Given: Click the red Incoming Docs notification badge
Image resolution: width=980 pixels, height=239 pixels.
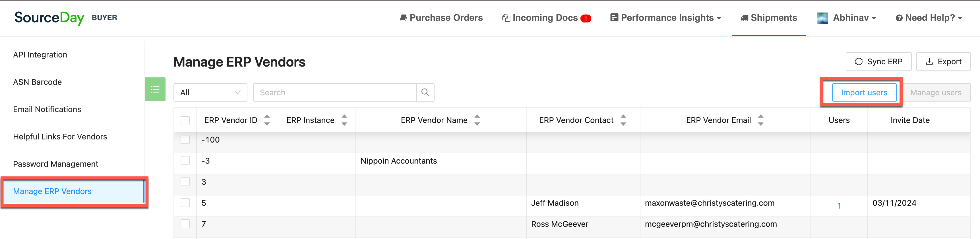Looking at the screenshot, I should [586, 18].
